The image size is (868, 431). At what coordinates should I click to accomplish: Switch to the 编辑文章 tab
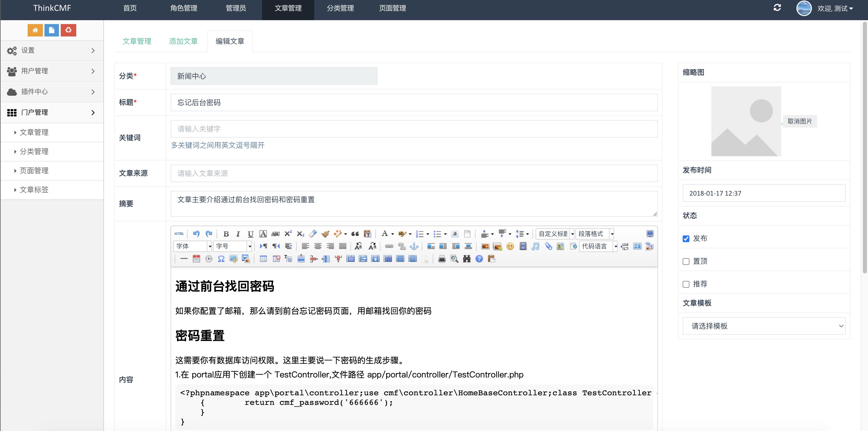click(230, 41)
